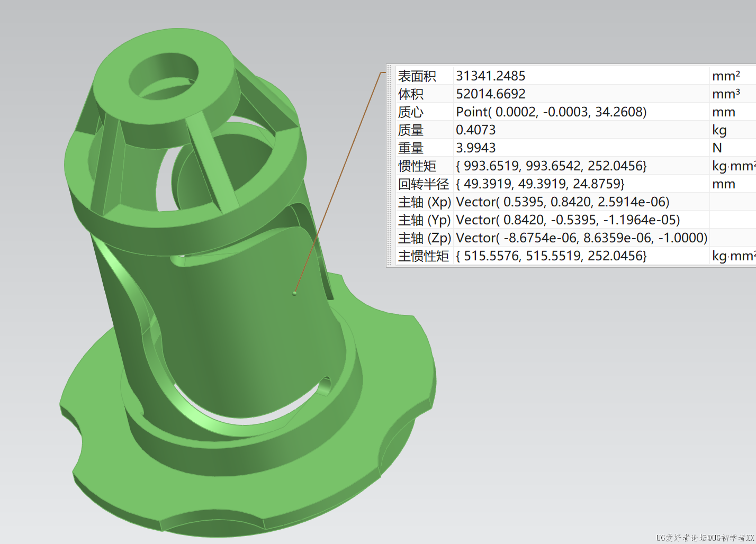756x544 pixels.
Task: Click the volume value 52014.6692
Action: (x=491, y=94)
